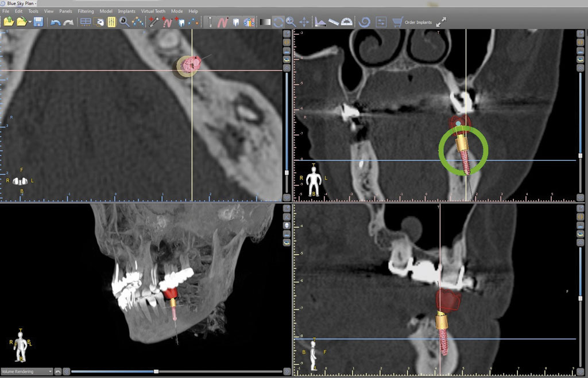Select the ruler measurement tool
This screenshot has height=378, width=588.
click(x=334, y=22)
